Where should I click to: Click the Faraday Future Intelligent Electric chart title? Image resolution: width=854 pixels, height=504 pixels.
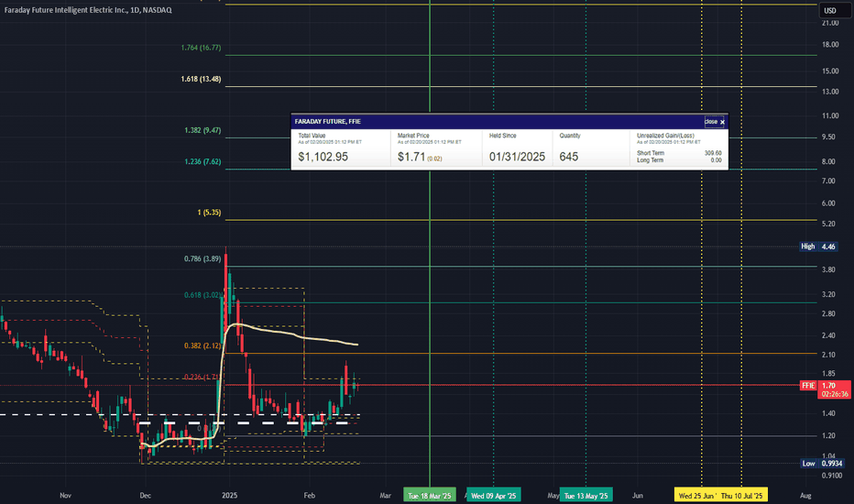click(x=88, y=10)
